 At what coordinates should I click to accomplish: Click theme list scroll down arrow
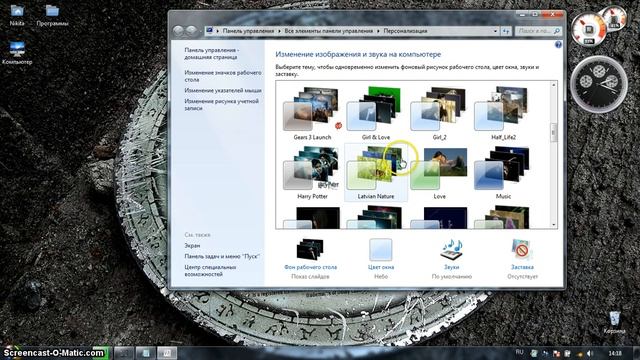(553, 224)
